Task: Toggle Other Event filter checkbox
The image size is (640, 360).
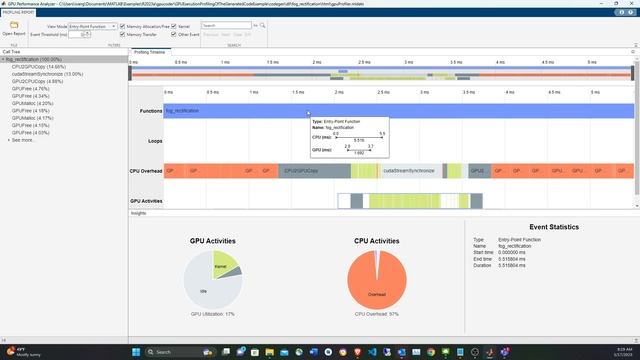Action: click(x=174, y=34)
